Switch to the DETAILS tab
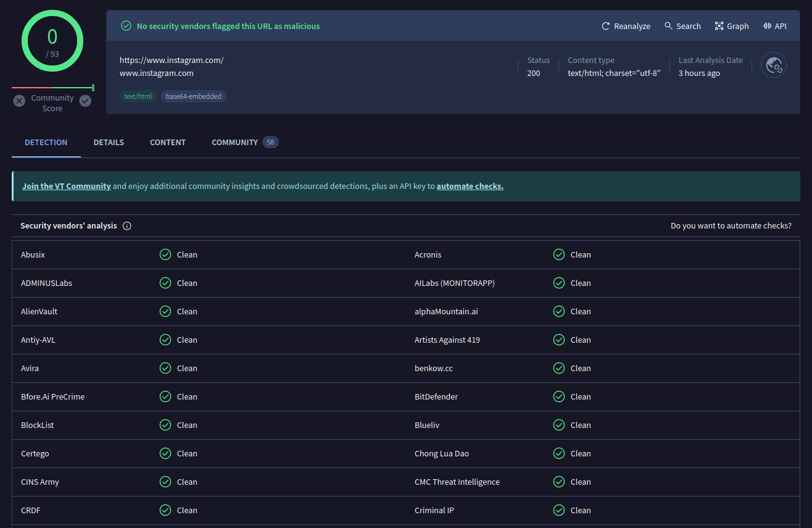This screenshot has width=812, height=528. click(x=109, y=142)
